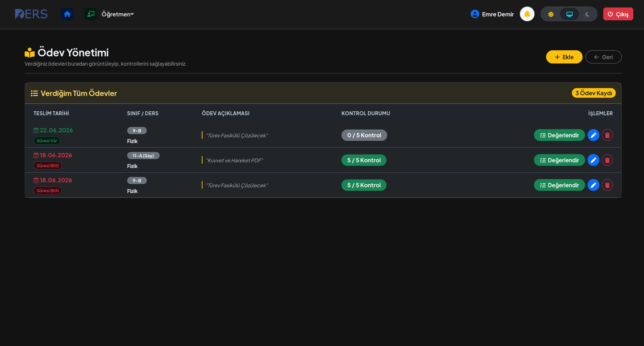Click the 0 / 5 Kontrol status badge
The image size is (644, 346).
coord(364,135)
